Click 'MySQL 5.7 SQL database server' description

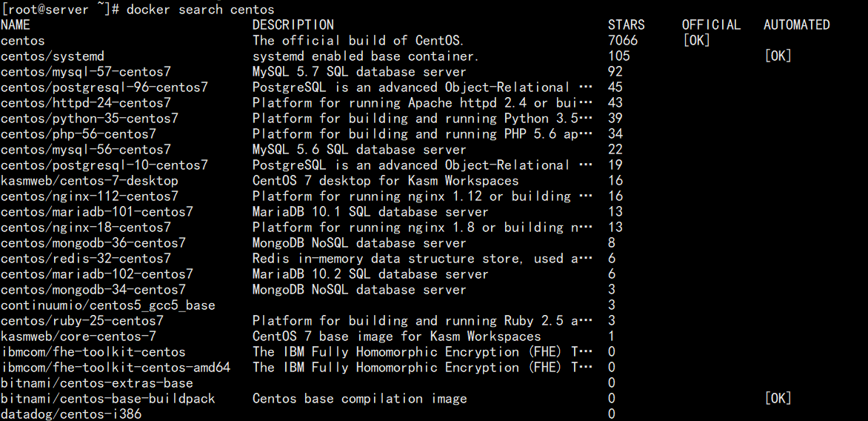(359, 72)
